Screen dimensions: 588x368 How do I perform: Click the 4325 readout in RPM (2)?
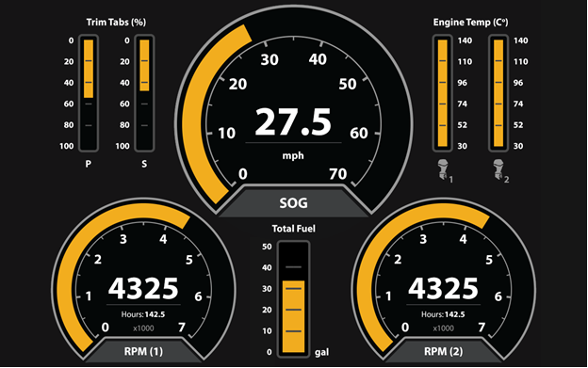coord(443,289)
